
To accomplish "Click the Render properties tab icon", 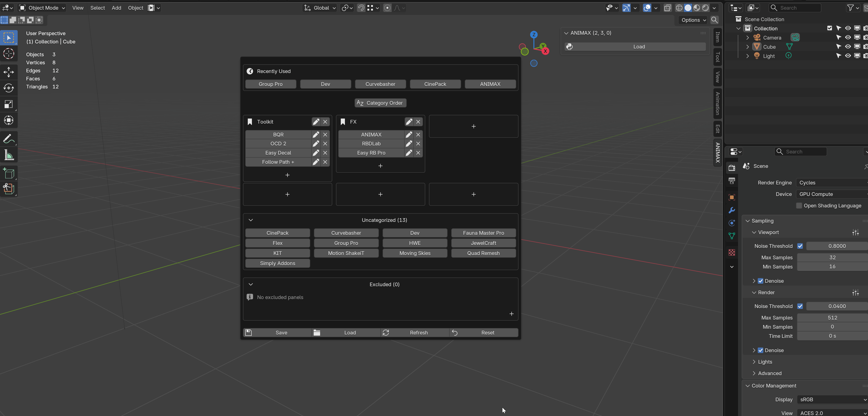I will tap(732, 167).
